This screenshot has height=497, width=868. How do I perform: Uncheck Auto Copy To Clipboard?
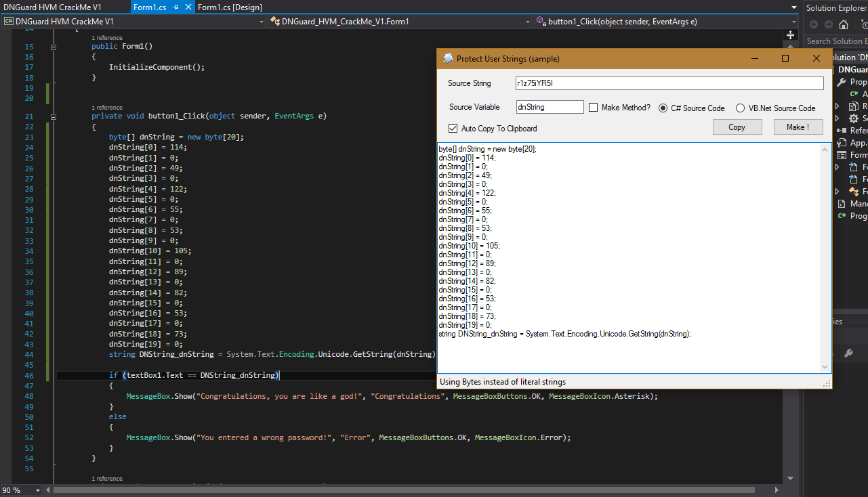click(x=453, y=129)
